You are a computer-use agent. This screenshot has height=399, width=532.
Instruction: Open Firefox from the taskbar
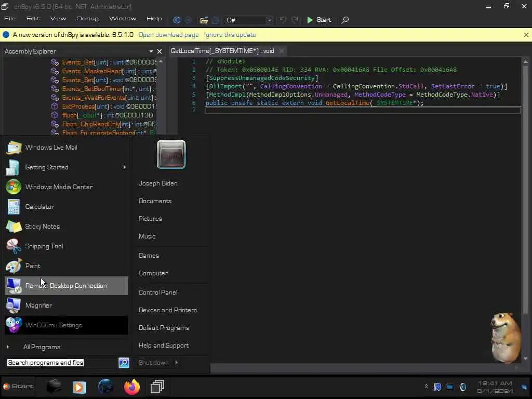pos(131,387)
